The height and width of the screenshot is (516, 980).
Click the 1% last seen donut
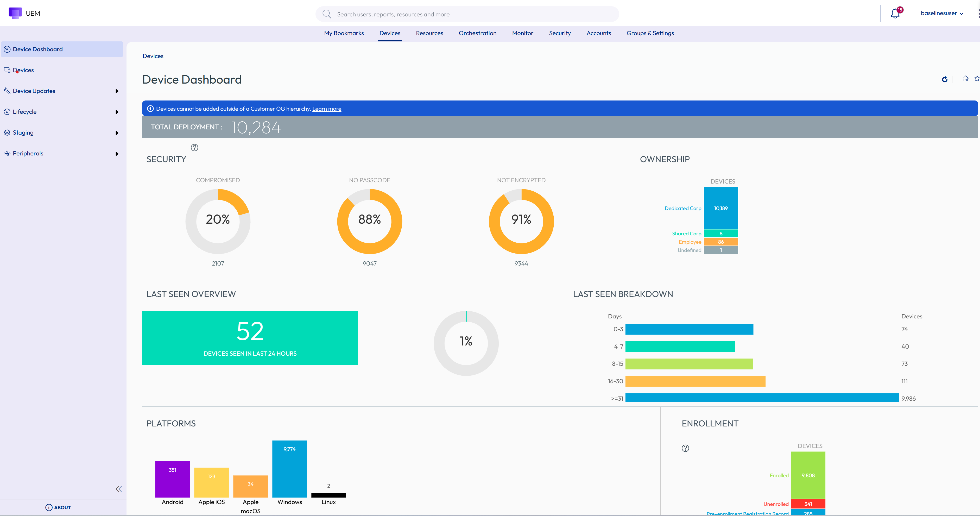[x=466, y=343]
